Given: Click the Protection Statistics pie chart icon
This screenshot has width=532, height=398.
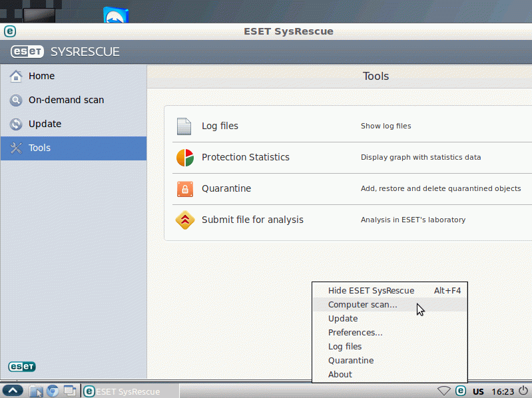Looking at the screenshot, I should pyautogui.click(x=185, y=158).
